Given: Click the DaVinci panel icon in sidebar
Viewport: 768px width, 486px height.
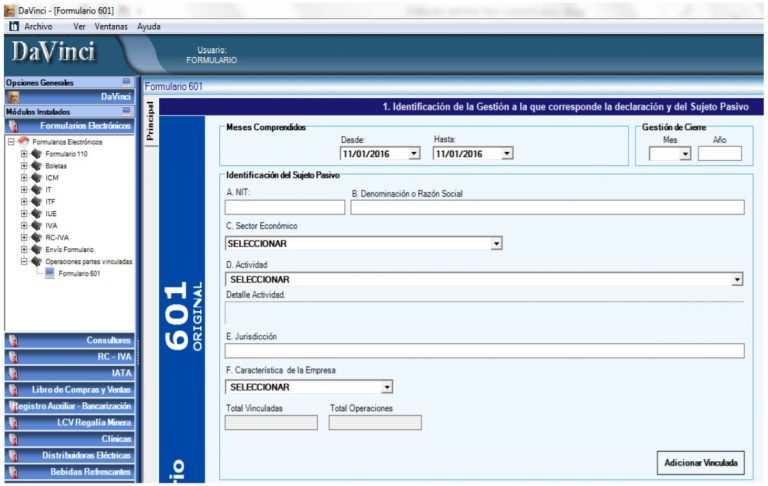Looking at the screenshot, I should (13, 97).
